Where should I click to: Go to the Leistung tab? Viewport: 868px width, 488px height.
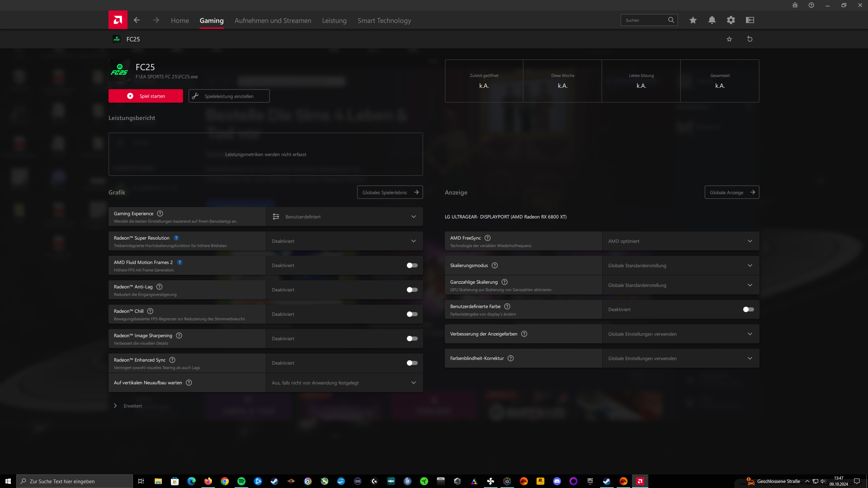[x=334, y=21]
